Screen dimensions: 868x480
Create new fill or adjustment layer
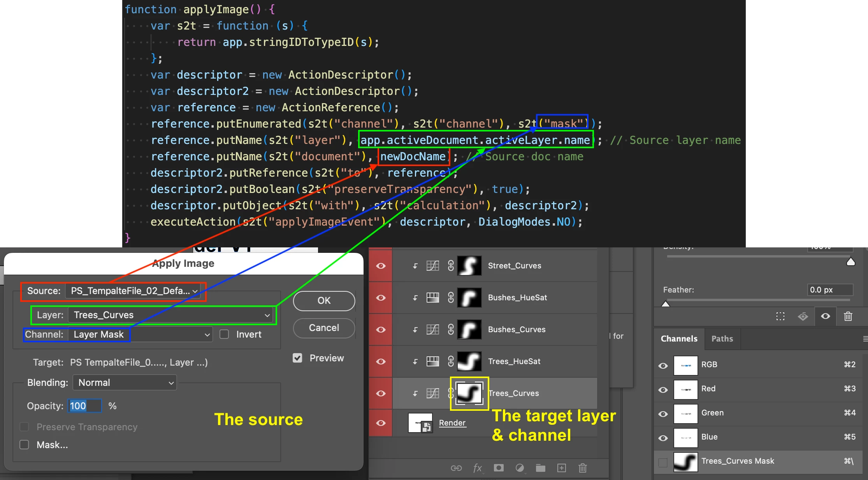pos(520,468)
